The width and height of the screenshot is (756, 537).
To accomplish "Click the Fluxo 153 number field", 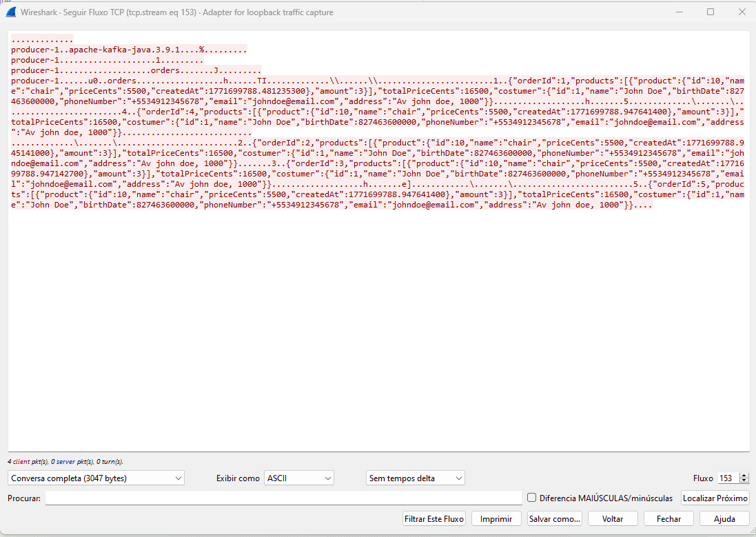I will 728,478.
